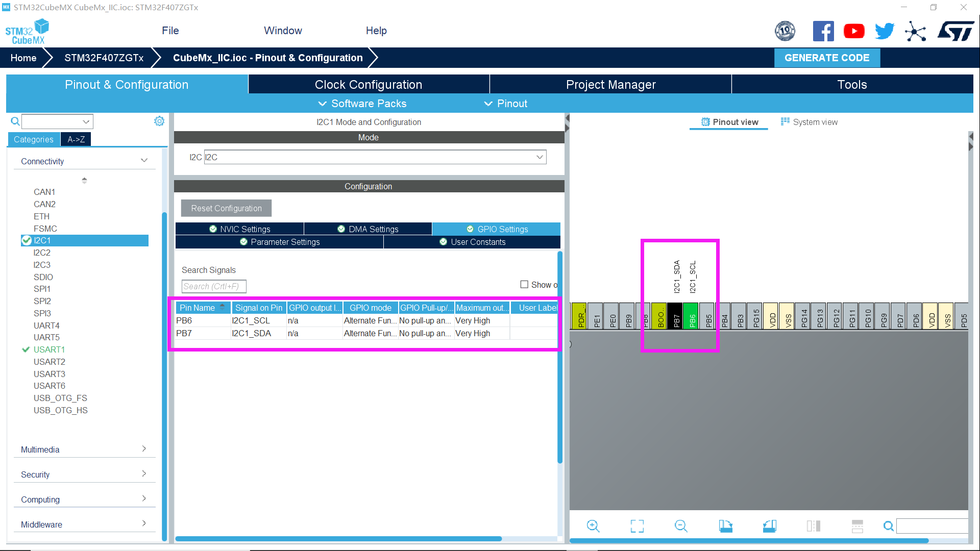Click the ST logo in top right

pyautogui.click(x=955, y=31)
